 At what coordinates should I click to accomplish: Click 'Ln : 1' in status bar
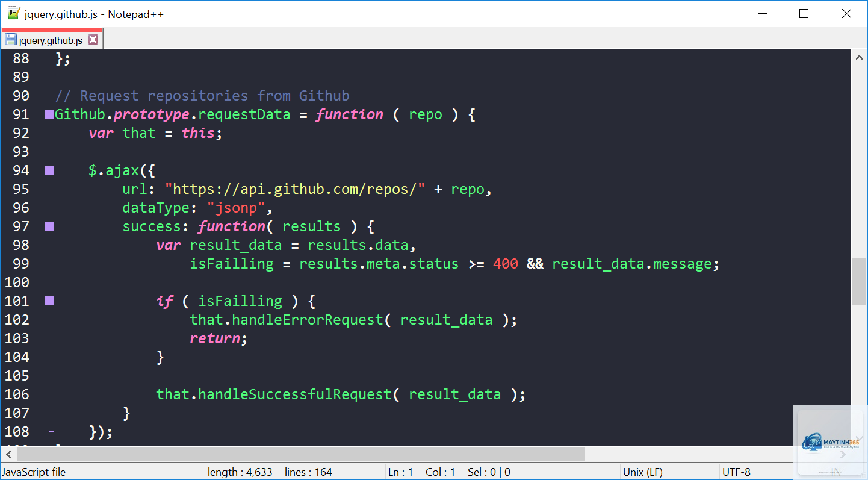(x=401, y=472)
